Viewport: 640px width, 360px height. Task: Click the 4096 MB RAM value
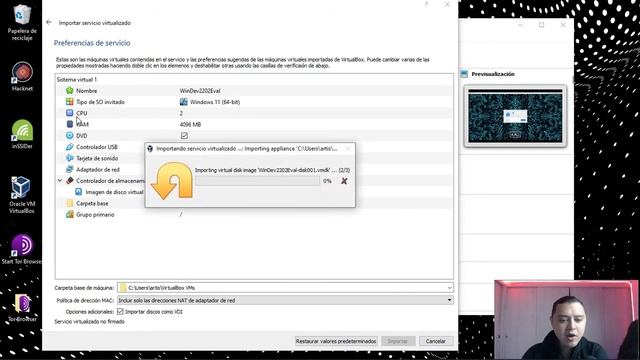(190, 124)
